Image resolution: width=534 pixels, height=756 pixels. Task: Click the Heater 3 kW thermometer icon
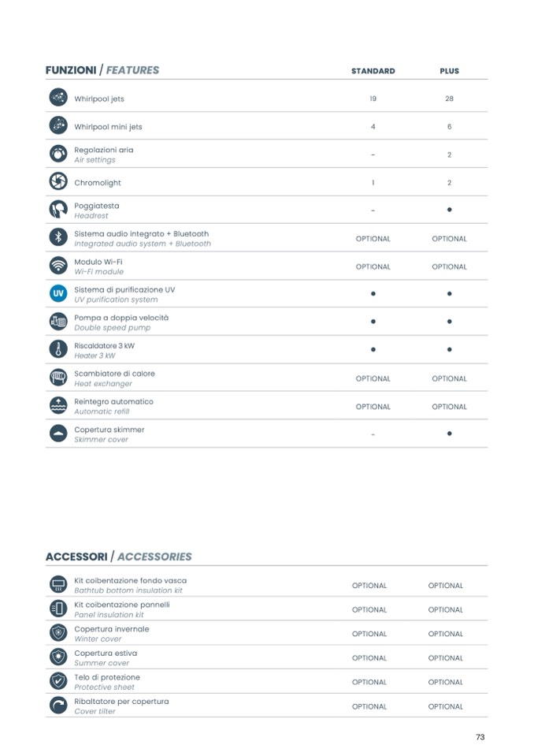(57, 349)
